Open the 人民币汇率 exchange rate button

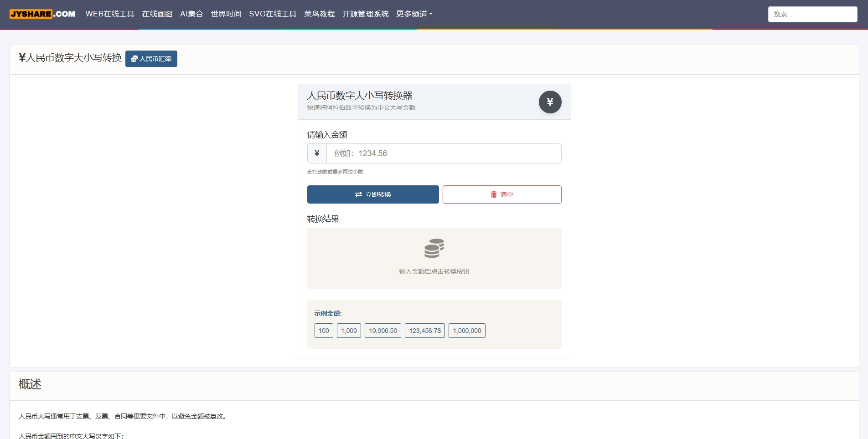tap(151, 59)
